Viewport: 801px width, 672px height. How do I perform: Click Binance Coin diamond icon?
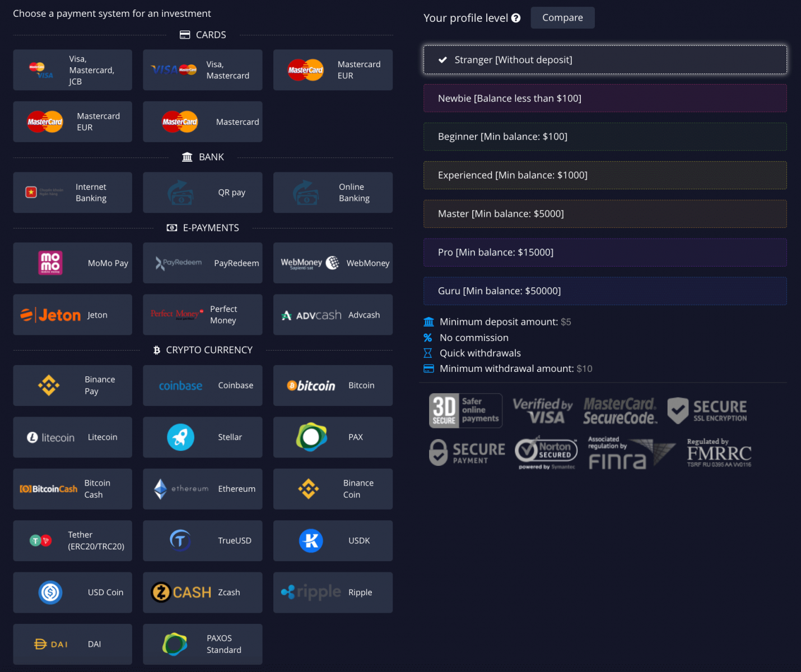[x=309, y=489]
